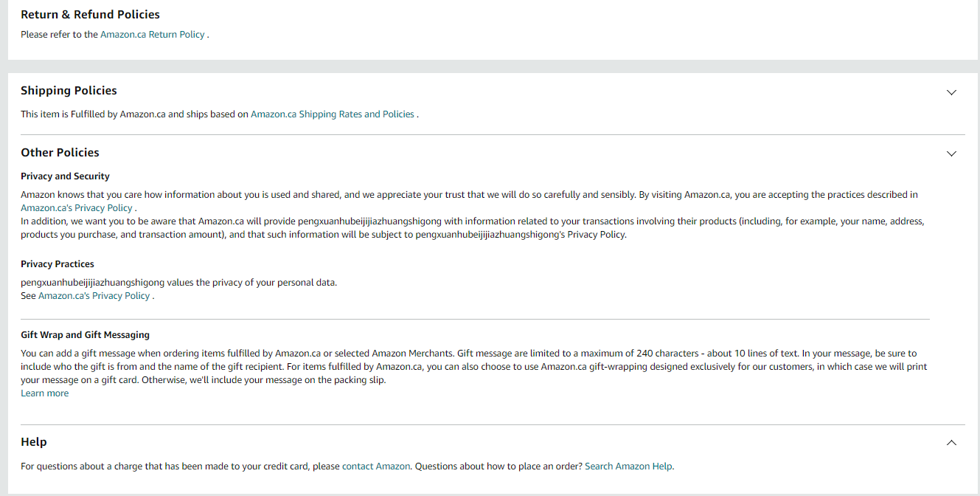The width and height of the screenshot is (980, 496).
Task: Click the Privacy Practices subheading
Action: (x=58, y=264)
